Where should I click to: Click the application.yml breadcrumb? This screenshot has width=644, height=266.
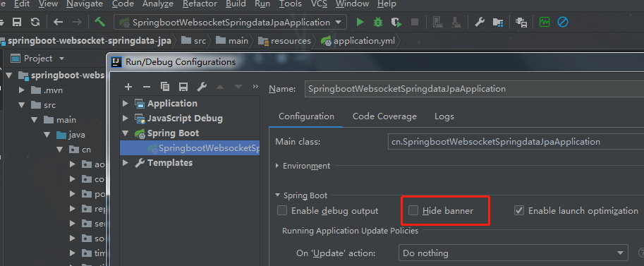tap(358, 41)
